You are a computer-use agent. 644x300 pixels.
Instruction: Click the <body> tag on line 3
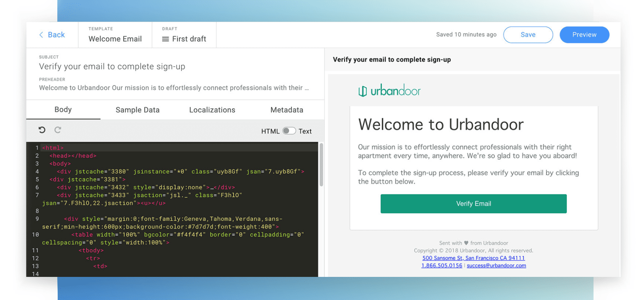tap(60, 164)
